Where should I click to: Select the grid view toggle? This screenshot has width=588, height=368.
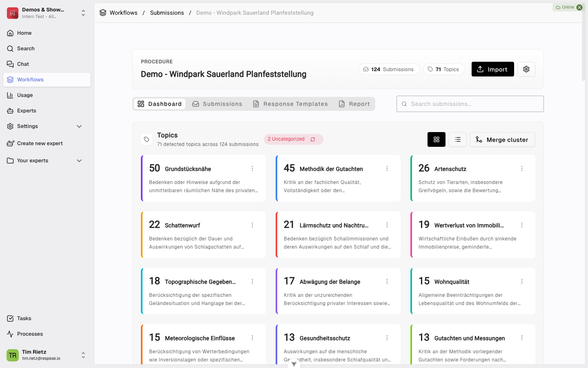[437, 139]
